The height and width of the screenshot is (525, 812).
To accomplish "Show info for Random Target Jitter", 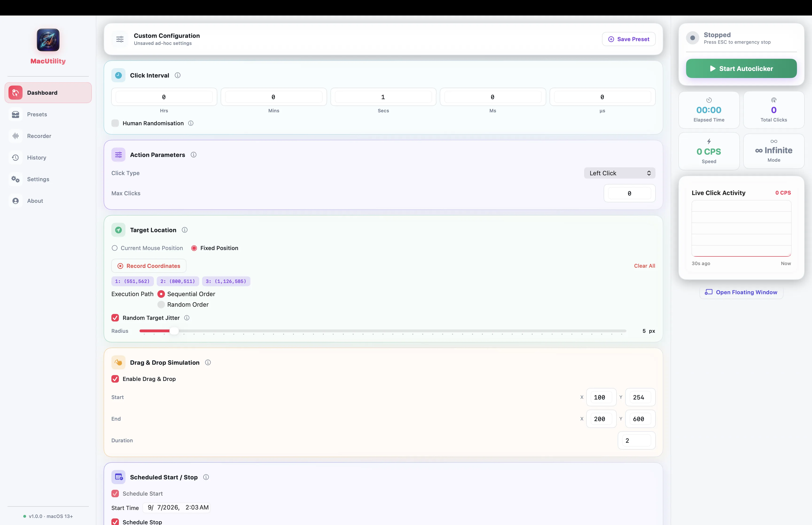I will click(187, 318).
